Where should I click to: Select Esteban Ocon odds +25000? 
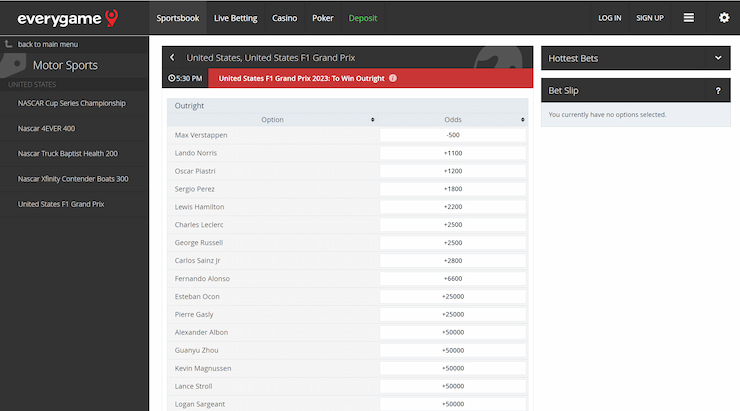point(453,296)
